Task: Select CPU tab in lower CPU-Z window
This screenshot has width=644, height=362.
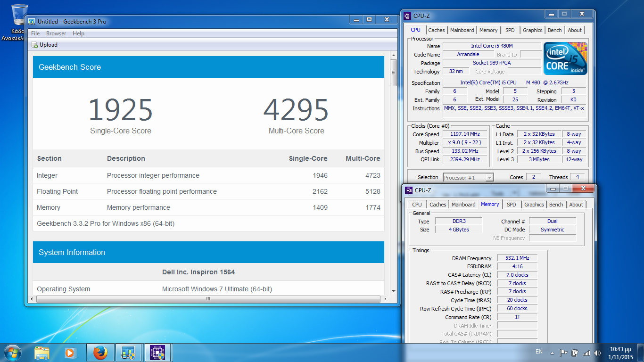Action: [x=417, y=205]
